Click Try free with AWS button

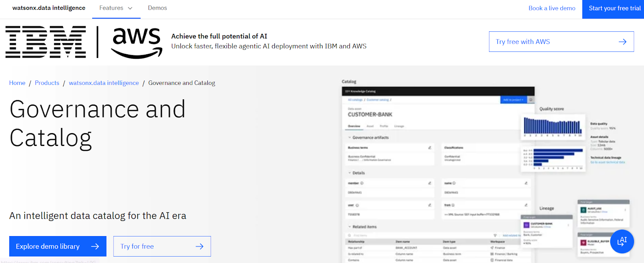[561, 42]
